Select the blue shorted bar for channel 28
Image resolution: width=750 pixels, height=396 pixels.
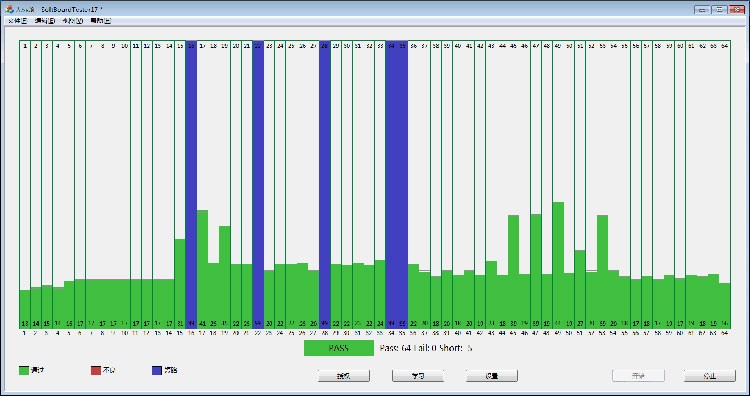pyautogui.click(x=325, y=184)
